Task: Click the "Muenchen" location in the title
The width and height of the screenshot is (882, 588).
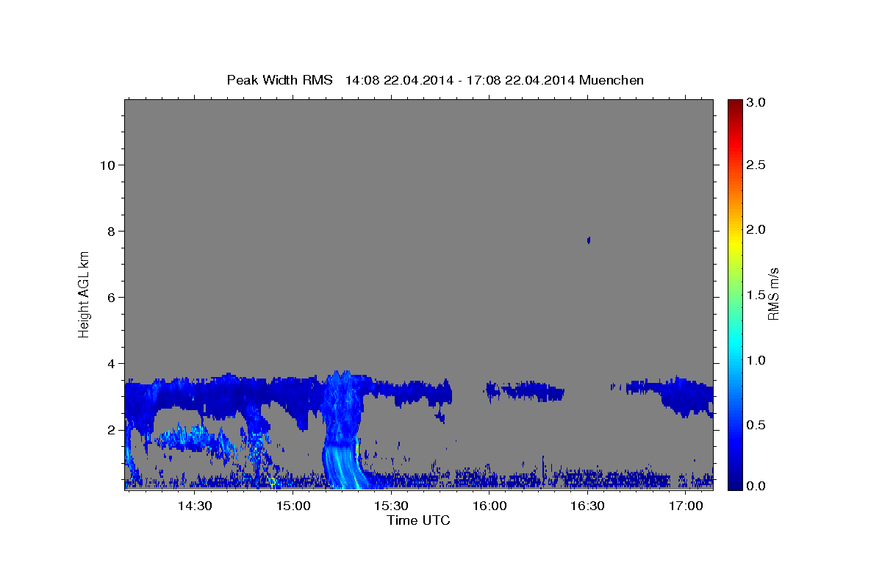Action: click(x=612, y=79)
